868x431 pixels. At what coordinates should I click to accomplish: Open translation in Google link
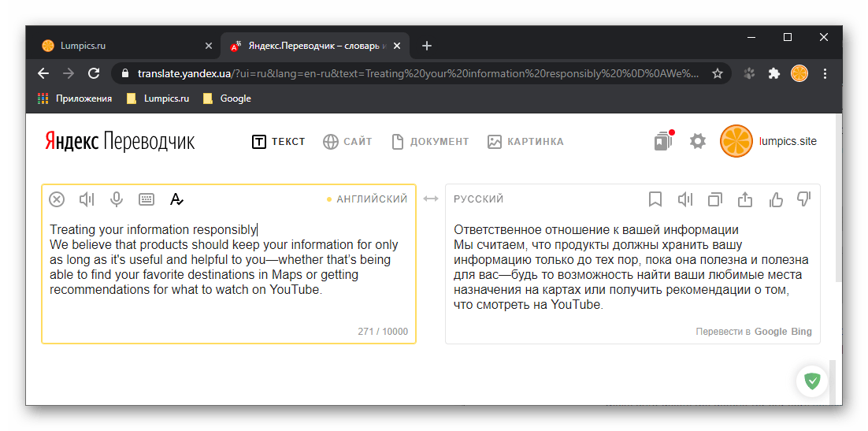pyautogui.click(x=770, y=332)
